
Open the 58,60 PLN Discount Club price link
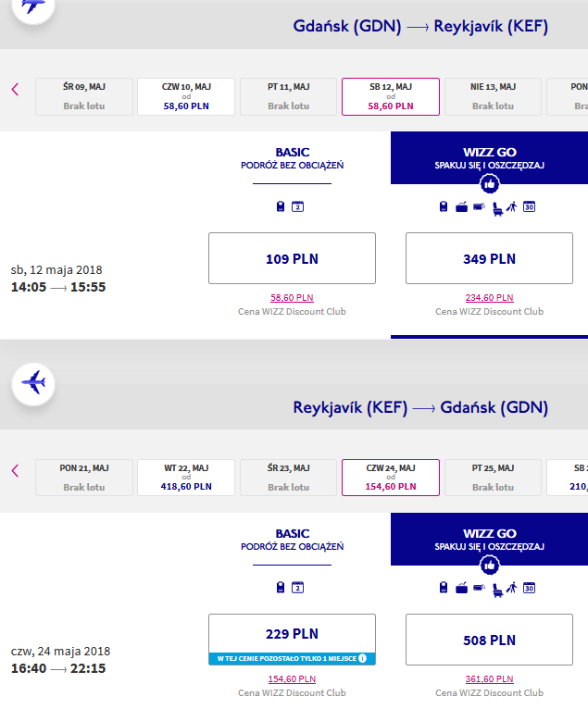coord(292,297)
